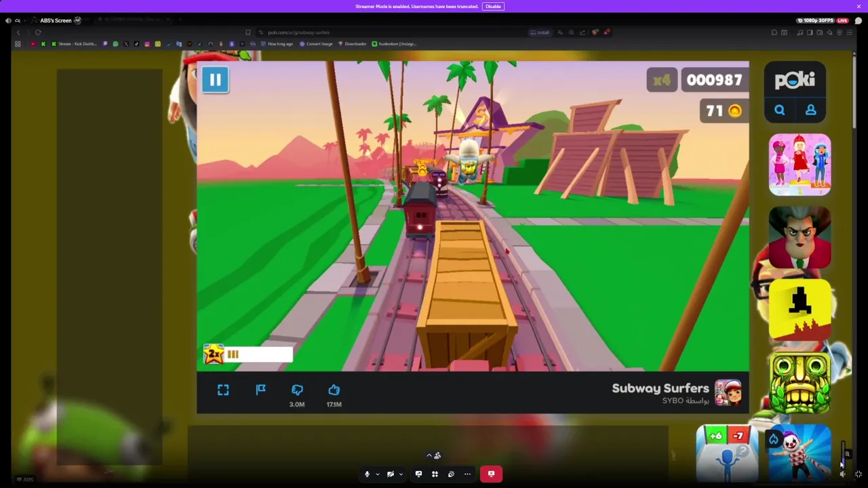The width and height of the screenshot is (868, 488).
Task: Open Poki search via magnifier icon
Action: pyautogui.click(x=780, y=110)
